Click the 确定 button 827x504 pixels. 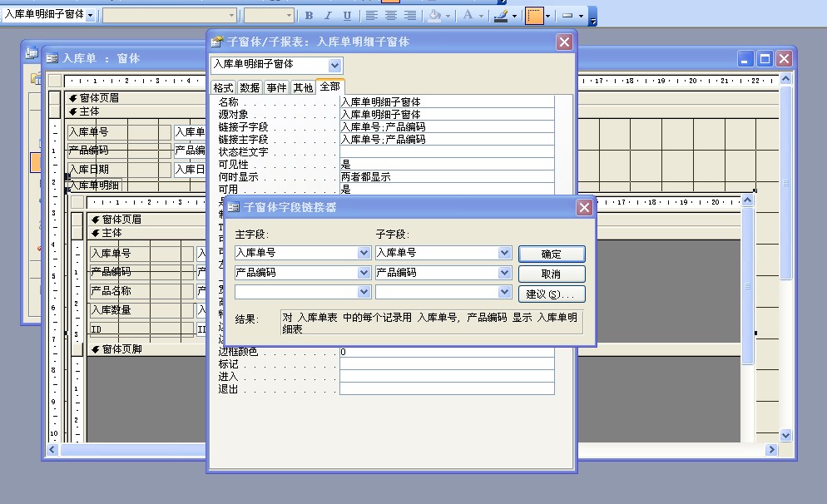[552, 254]
